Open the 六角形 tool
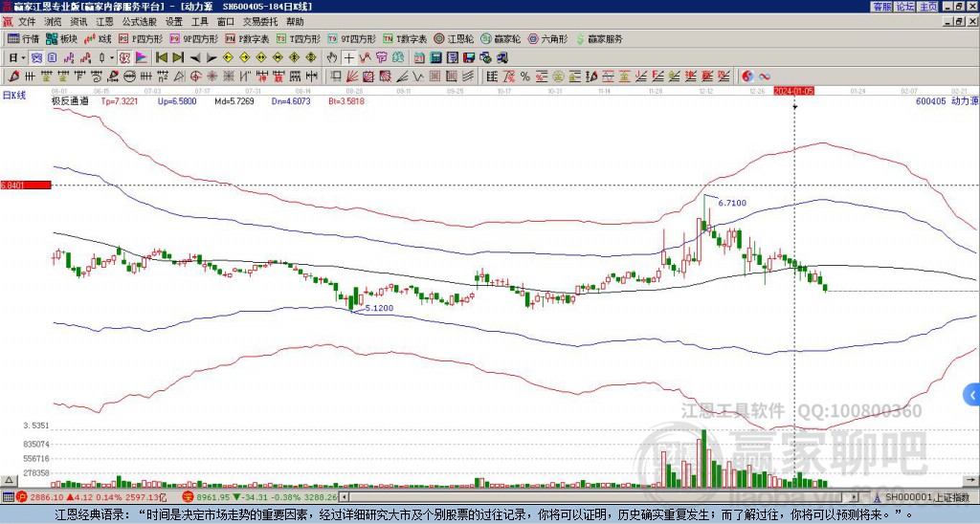 547,38
